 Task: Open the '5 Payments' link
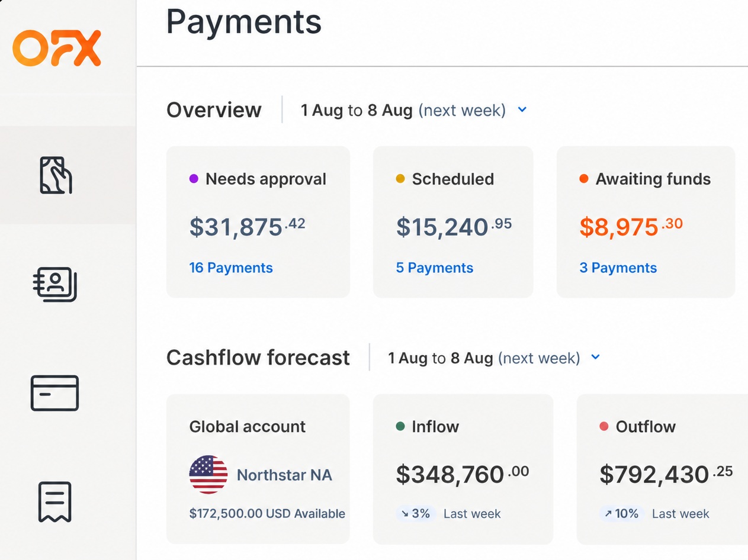(x=435, y=268)
